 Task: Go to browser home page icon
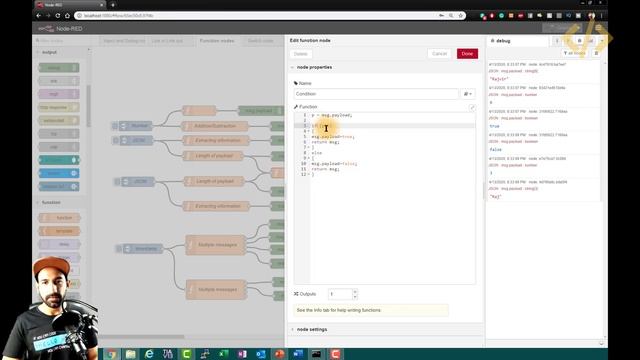coord(67,16)
